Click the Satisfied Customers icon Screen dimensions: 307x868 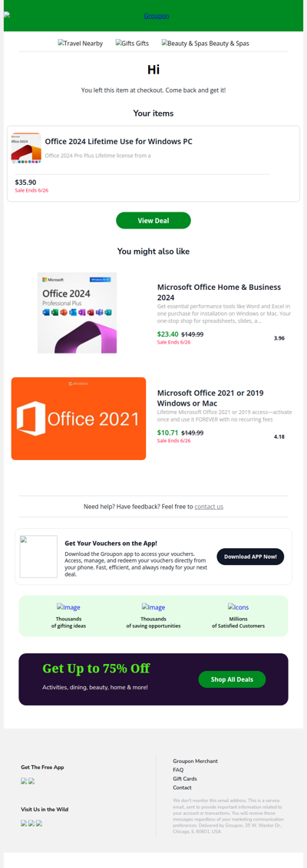coord(238,607)
